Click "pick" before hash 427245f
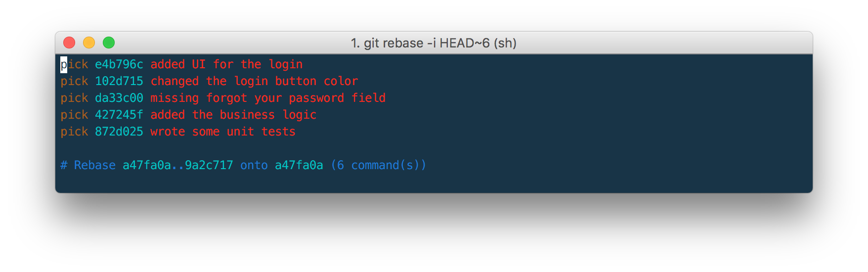Screen dimensions: 868x272 (x=74, y=115)
